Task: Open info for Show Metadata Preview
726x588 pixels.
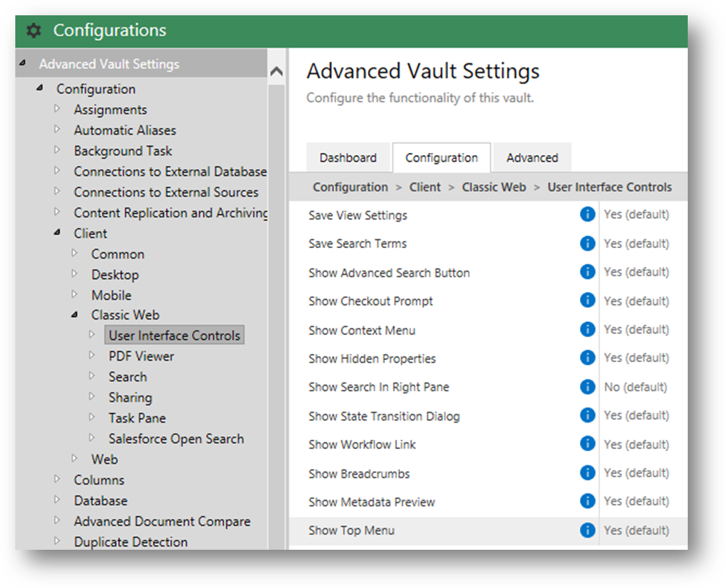Action: tap(587, 501)
